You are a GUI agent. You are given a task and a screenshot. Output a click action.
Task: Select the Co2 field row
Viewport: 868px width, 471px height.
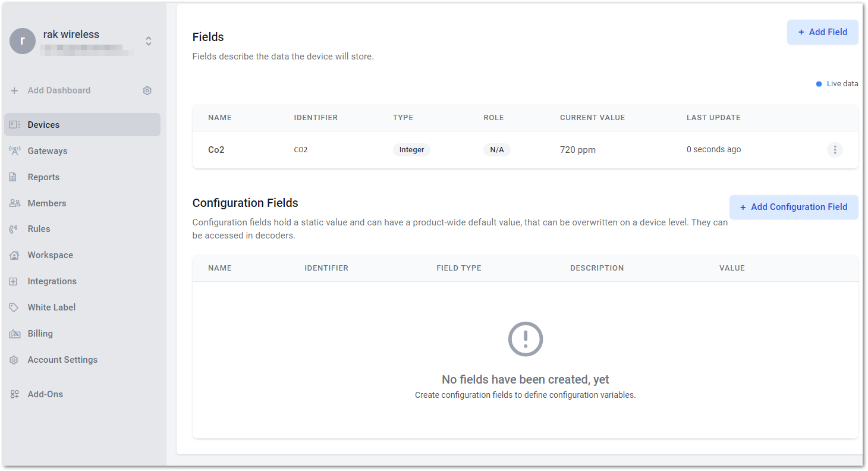coord(525,150)
